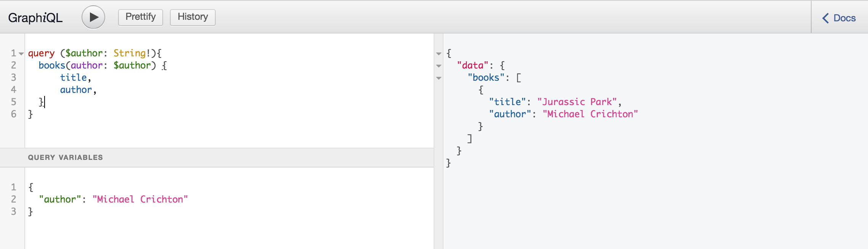868x249 pixels.
Task: Click the "author" key in variables editor
Action: tap(60, 200)
